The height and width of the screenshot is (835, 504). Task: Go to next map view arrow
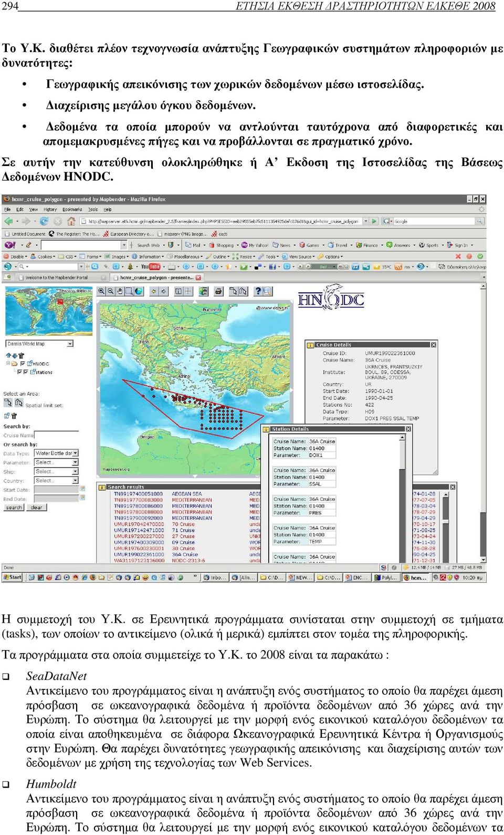pos(164,291)
